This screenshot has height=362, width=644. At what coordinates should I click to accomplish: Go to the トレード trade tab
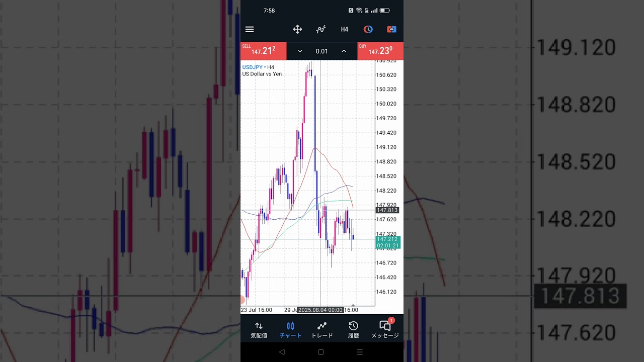[x=322, y=330]
